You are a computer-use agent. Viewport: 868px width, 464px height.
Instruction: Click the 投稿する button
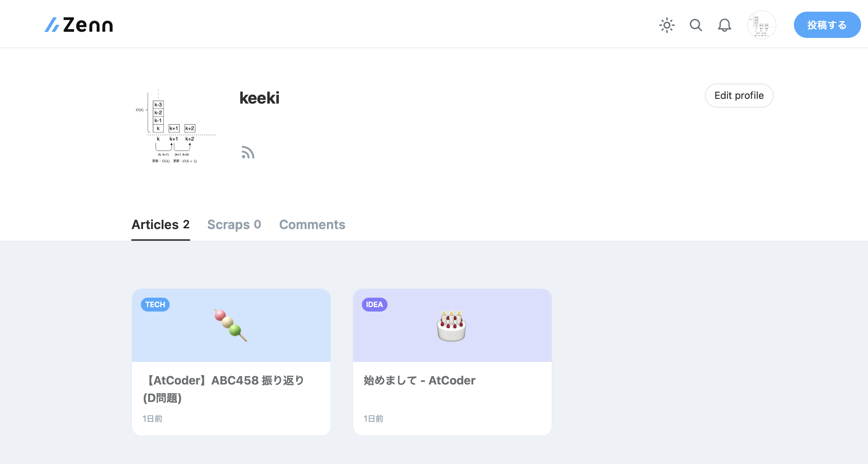point(827,25)
